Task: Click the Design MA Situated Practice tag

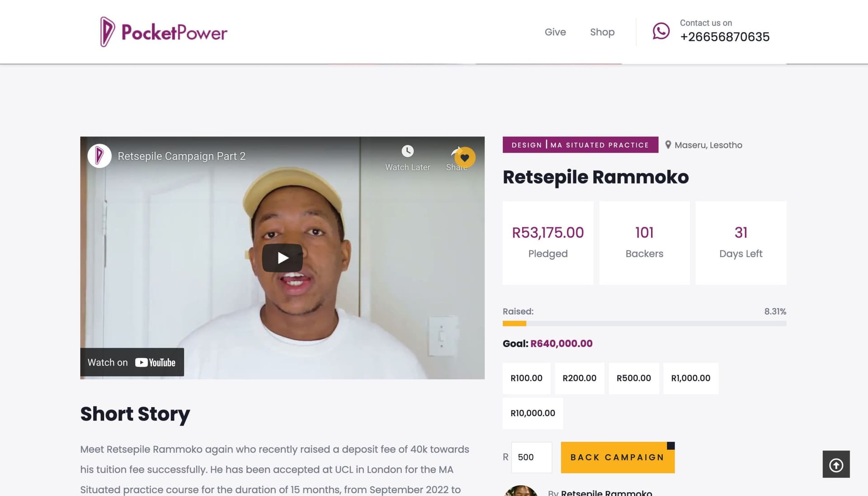Action: [x=580, y=145]
